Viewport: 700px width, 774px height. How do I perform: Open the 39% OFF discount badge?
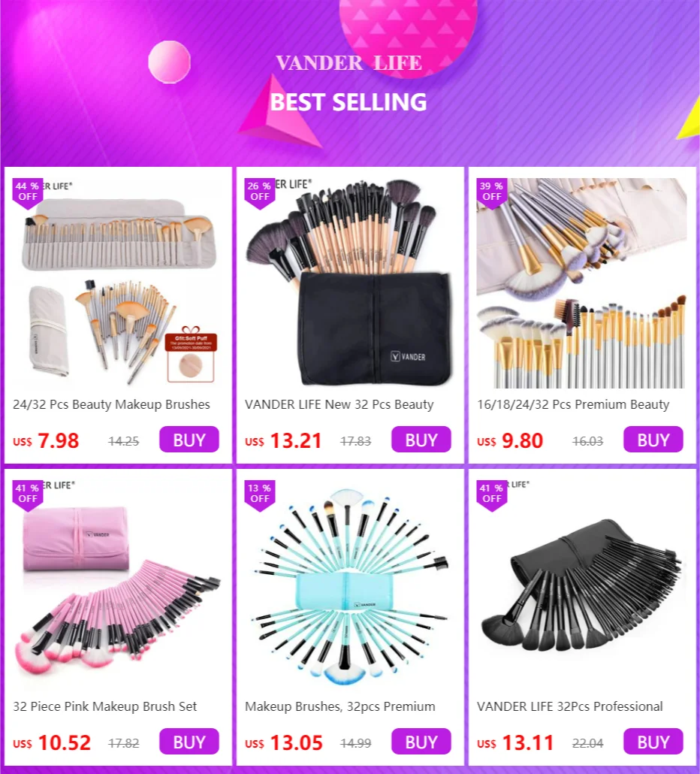click(x=492, y=194)
